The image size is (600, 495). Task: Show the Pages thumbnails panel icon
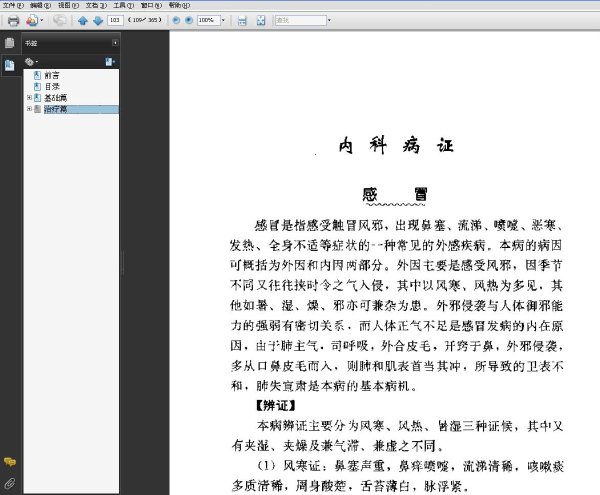[10, 43]
